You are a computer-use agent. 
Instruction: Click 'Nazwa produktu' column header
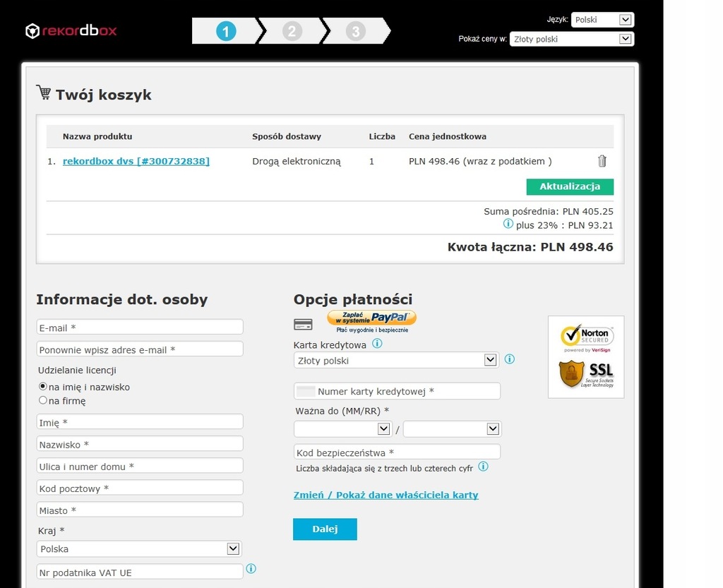97,136
